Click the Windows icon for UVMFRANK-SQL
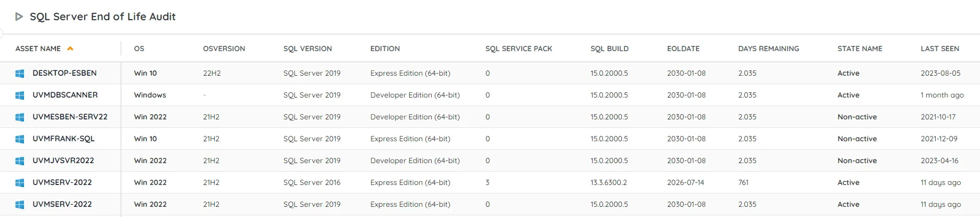This screenshot has width=980, height=217. coord(20,139)
